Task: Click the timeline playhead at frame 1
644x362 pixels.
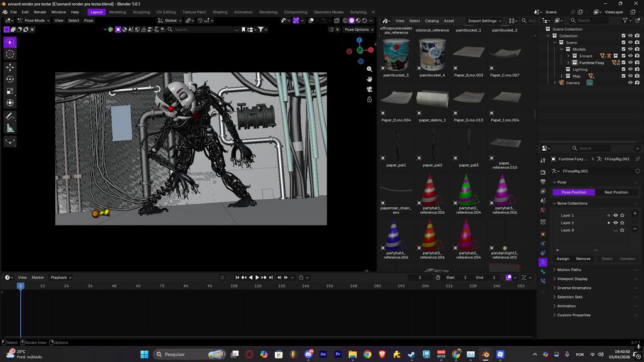Action: tap(20, 286)
